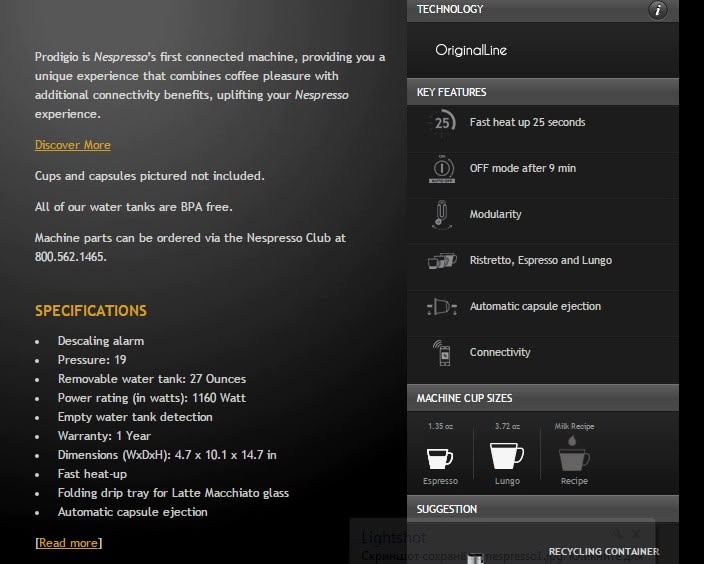Select the Espresso cup size icon
The height and width of the screenshot is (564, 704).
coord(440,458)
